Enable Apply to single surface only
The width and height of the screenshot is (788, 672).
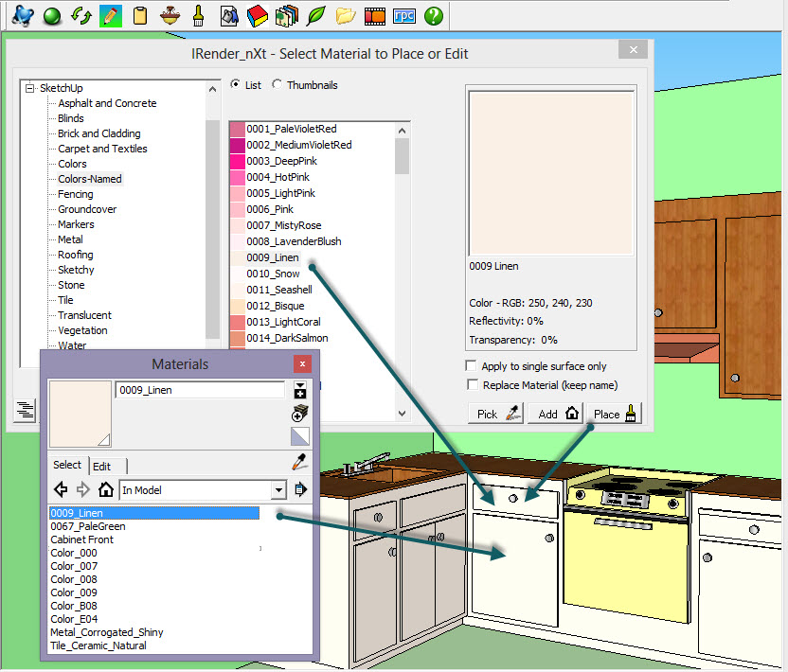(471, 366)
